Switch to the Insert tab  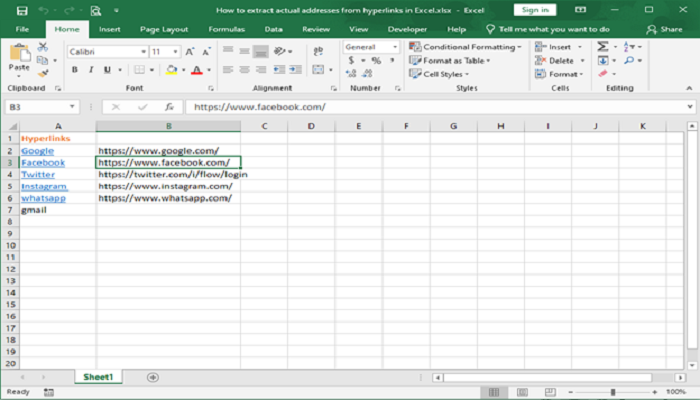click(x=110, y=29)
